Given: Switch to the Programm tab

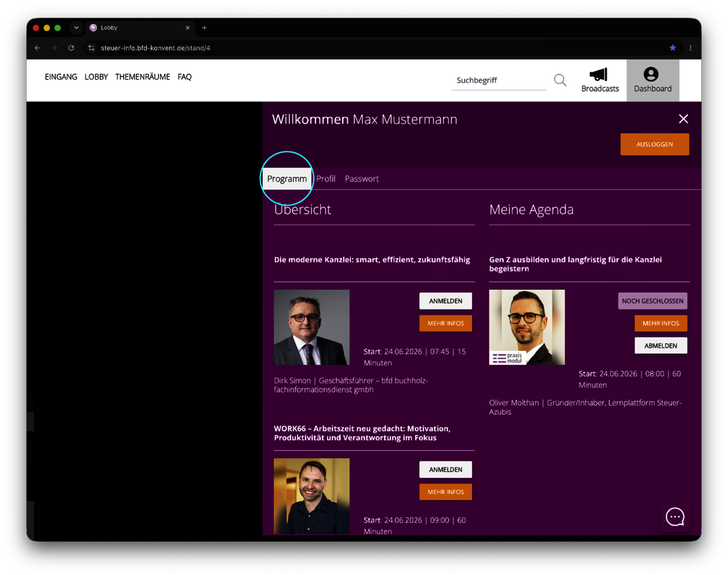Looking at the screenshot, I should [287, 179].
